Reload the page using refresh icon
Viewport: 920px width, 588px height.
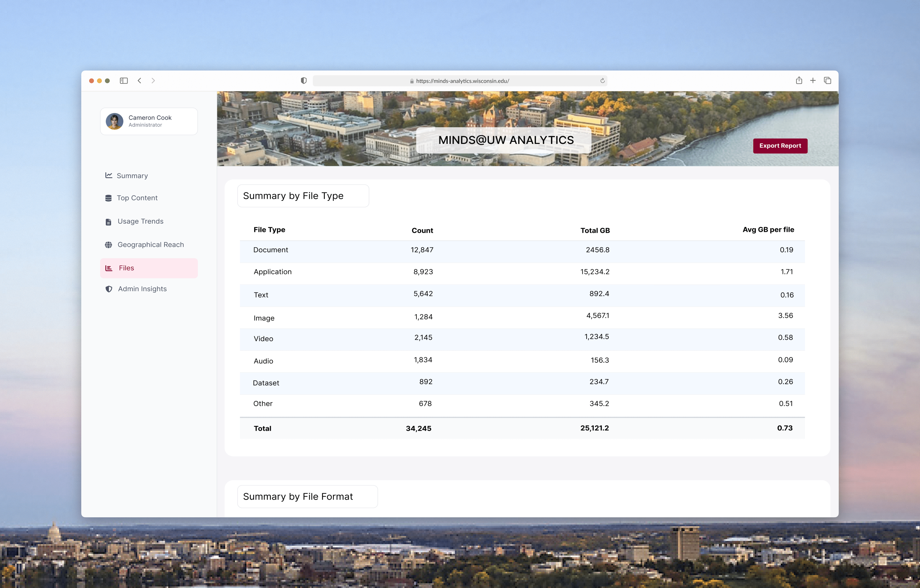(603, 80)
